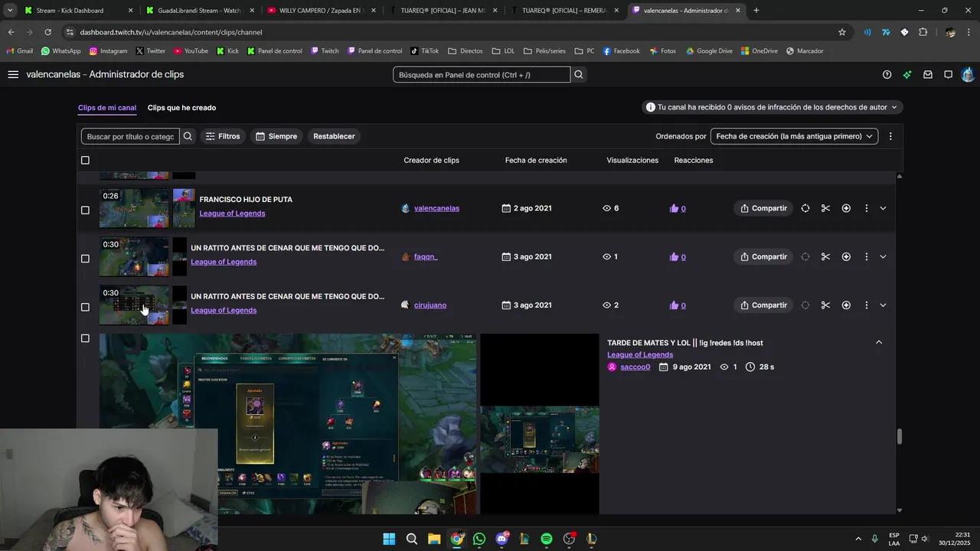
Task: Expand the cirujuano clip details chevron
Action: pos(883,305)
